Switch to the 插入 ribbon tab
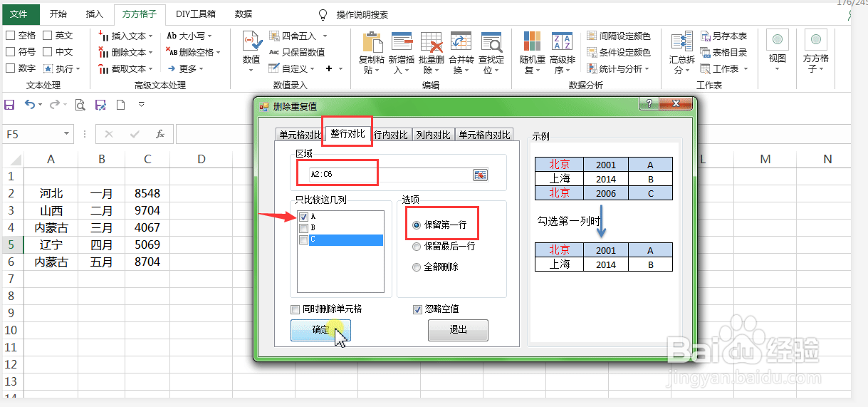 pyautogui.click(x=94, y=14)
